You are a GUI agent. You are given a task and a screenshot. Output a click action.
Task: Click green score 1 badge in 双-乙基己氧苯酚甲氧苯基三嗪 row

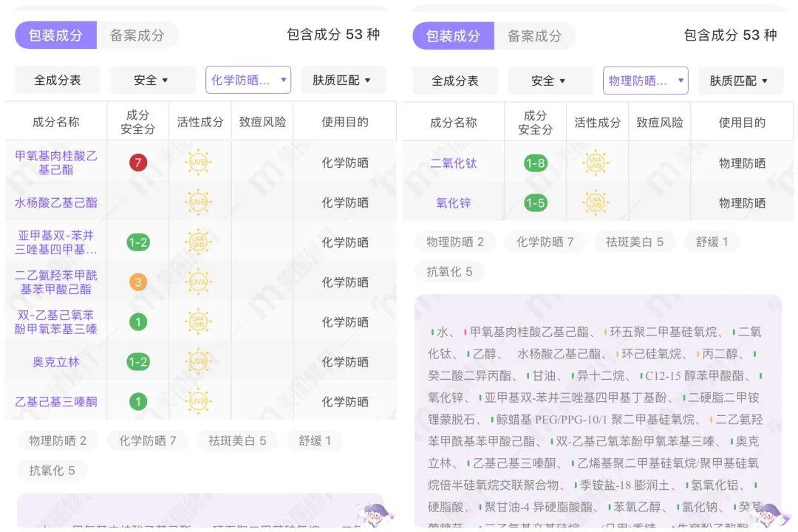click(x=138, y=321)
